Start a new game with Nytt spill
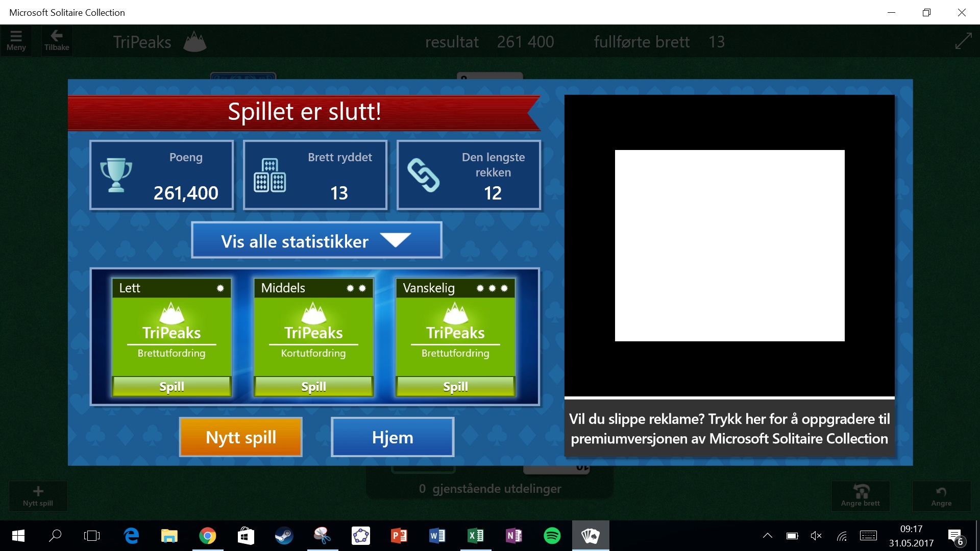980x551 pixels. (241, 437)
